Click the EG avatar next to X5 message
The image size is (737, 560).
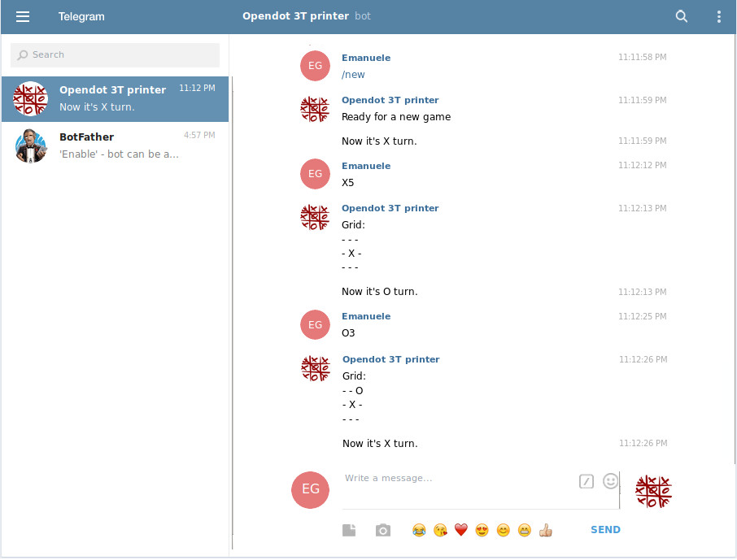315,174
